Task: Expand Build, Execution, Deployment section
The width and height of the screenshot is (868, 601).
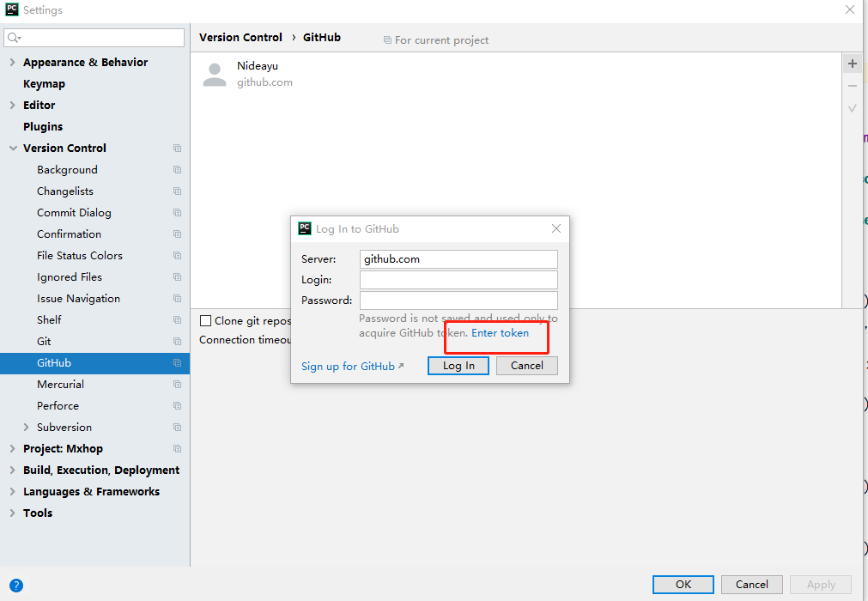Action: click(12, 470)
